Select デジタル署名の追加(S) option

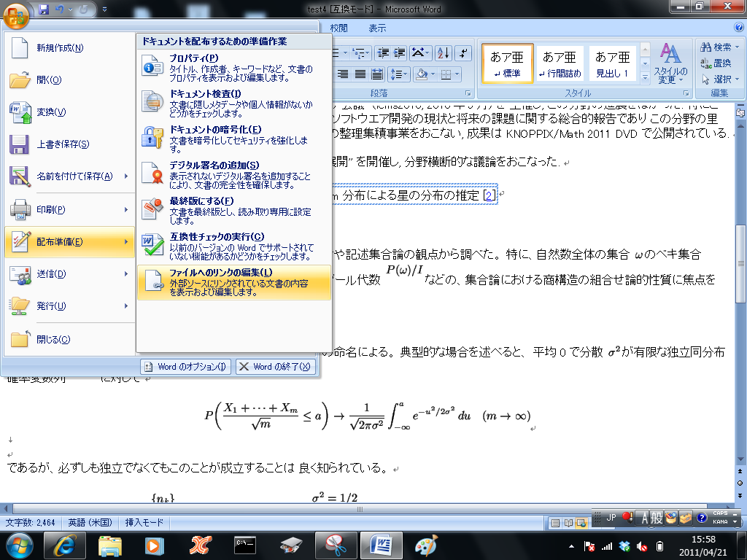pos(234,174)
